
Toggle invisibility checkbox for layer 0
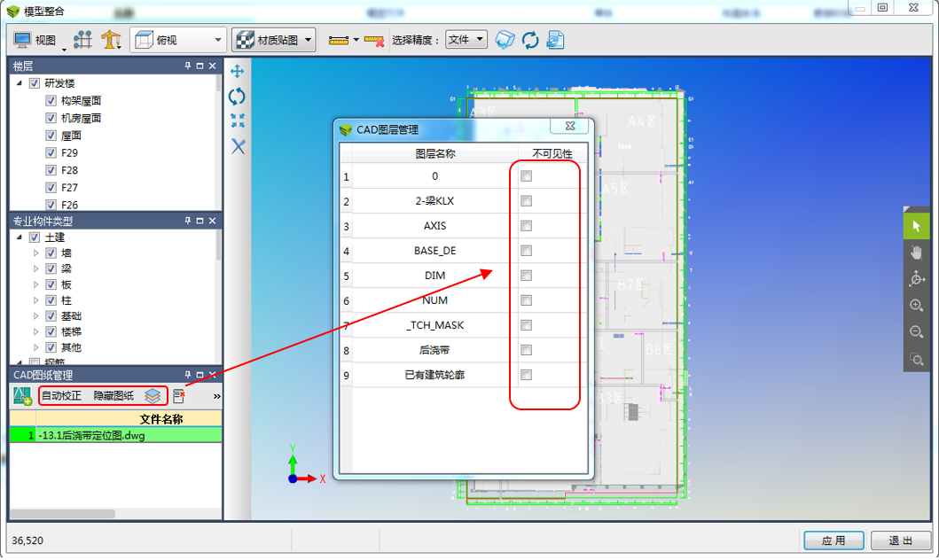point(527,176)
